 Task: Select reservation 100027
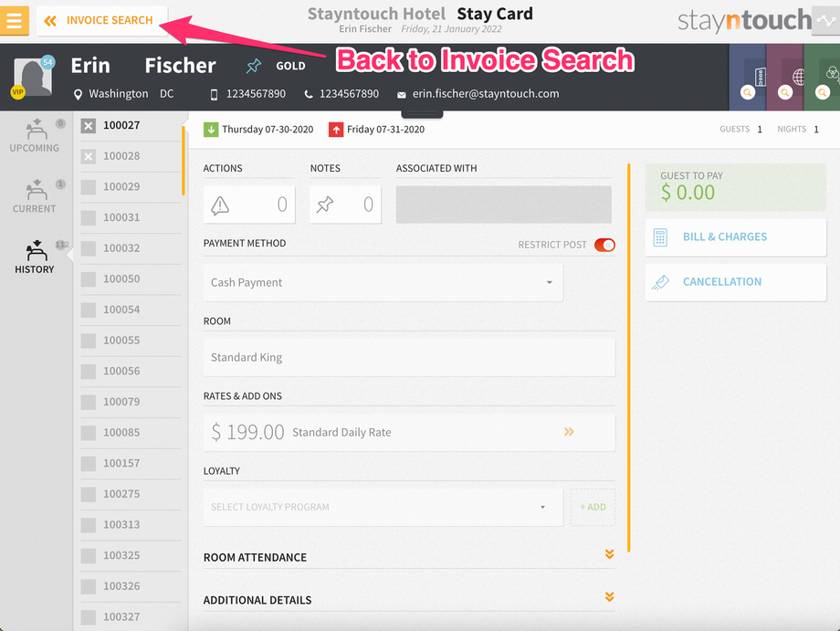click(131, 126)
